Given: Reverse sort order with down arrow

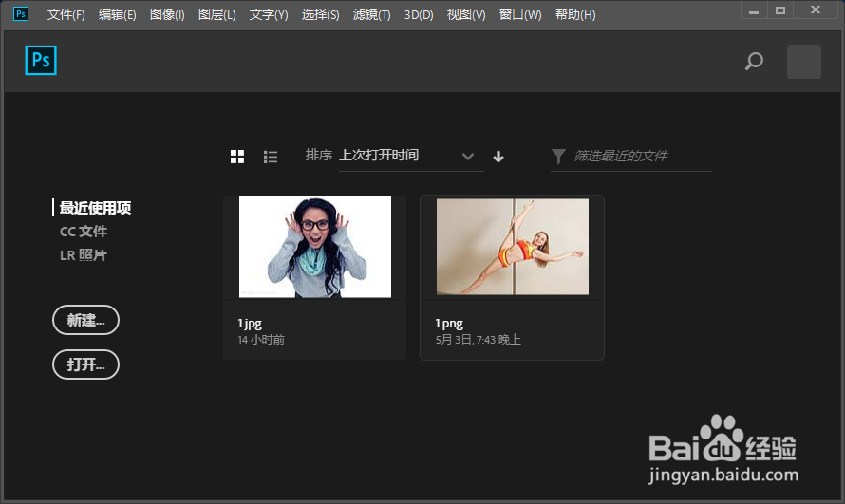Looking at the screenshot, I should pos(498,157).
